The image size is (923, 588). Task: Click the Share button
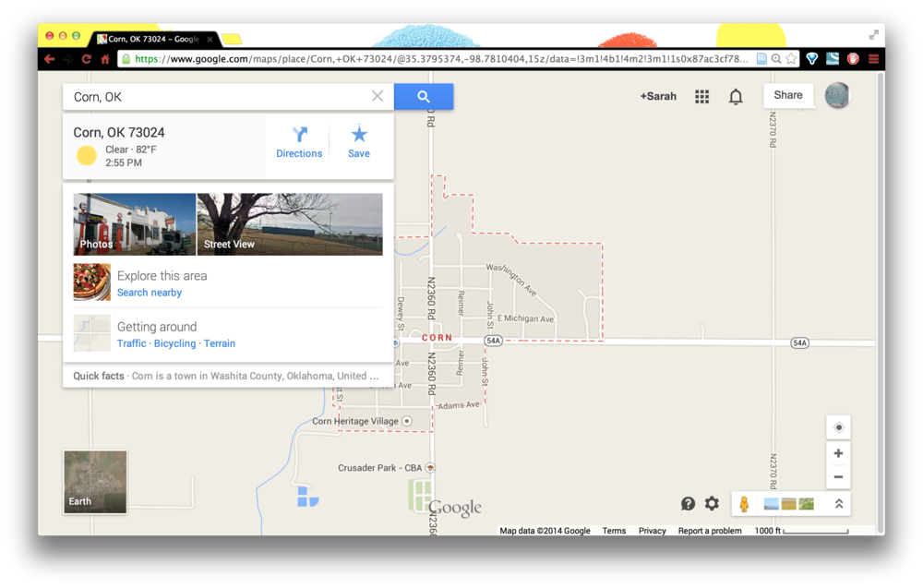coord(788,95)
